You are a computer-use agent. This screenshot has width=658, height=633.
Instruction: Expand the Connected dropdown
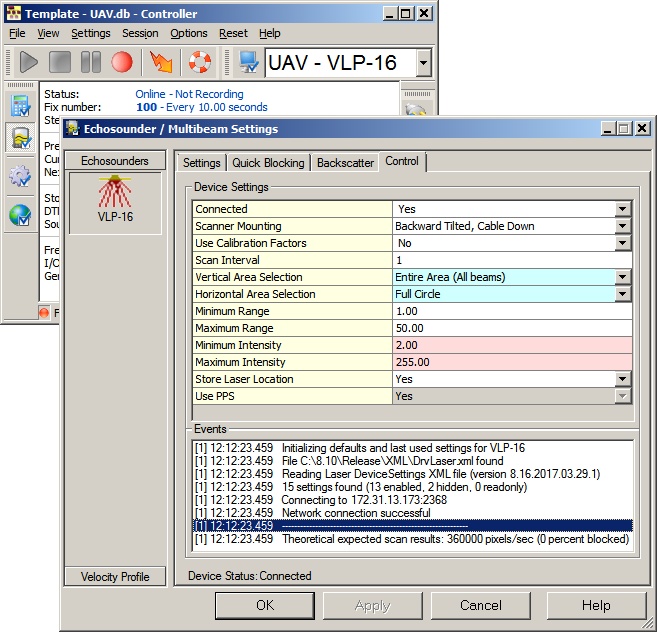(x=623, y=209)
